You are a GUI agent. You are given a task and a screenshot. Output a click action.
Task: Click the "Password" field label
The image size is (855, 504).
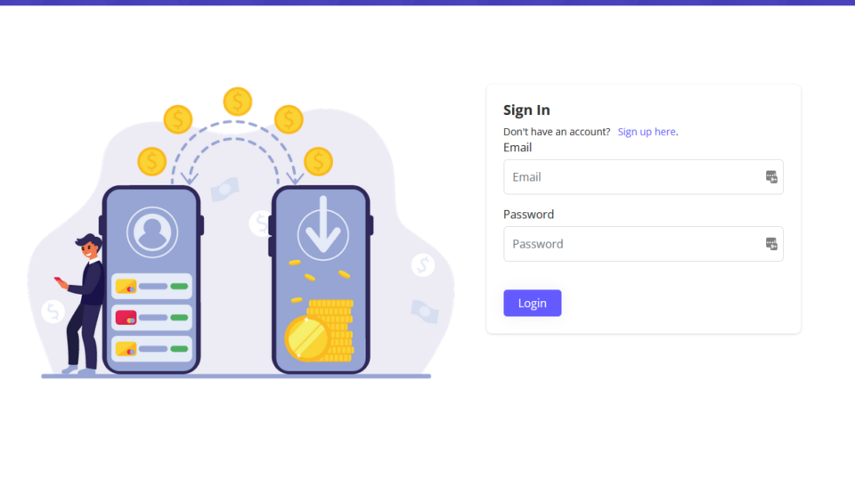tap(528, 215)
